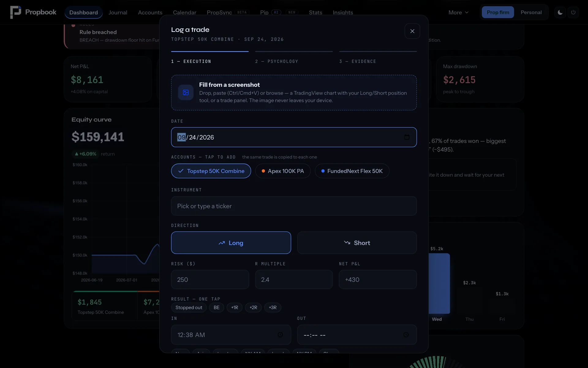Click the power logout icon
Image resolution: width=588 pixels, height=368 pixels.
point(573,12)
